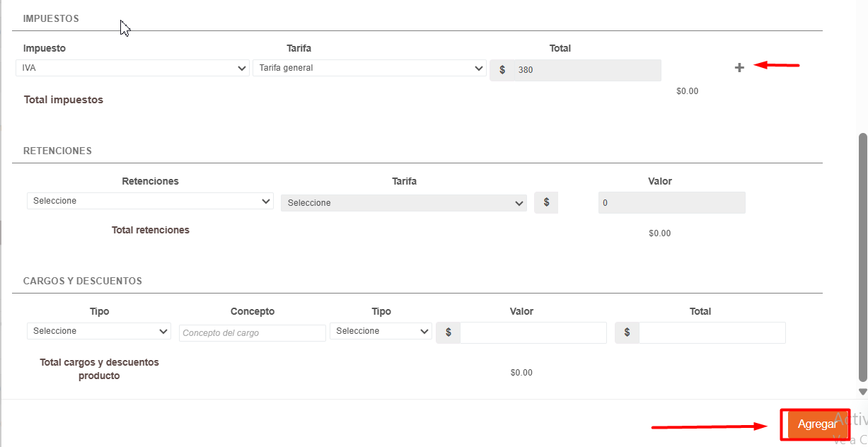
Task: Click the Concepto del cargo input field
Action: tap(253, 333)
